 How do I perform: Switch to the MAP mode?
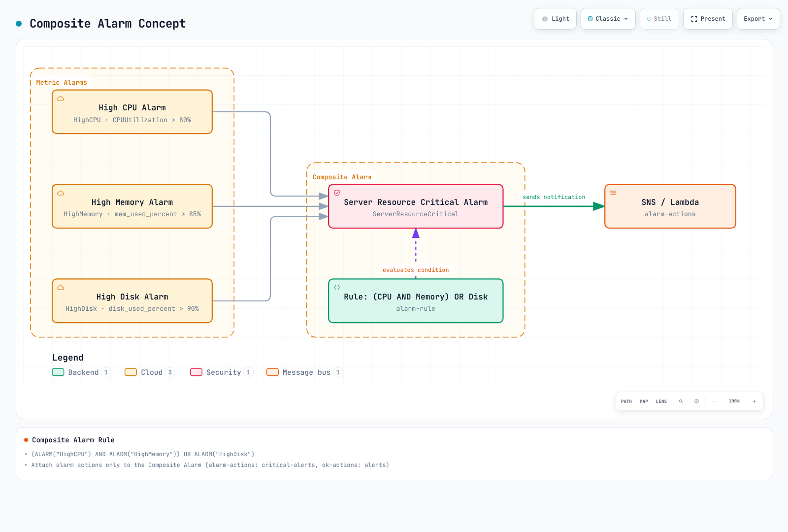[x=644, y=401]
